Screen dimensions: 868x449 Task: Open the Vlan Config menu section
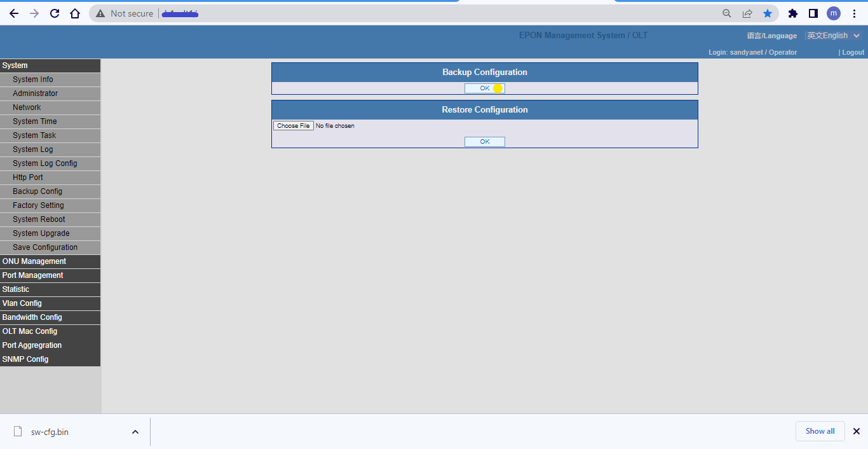pos(22,303)
